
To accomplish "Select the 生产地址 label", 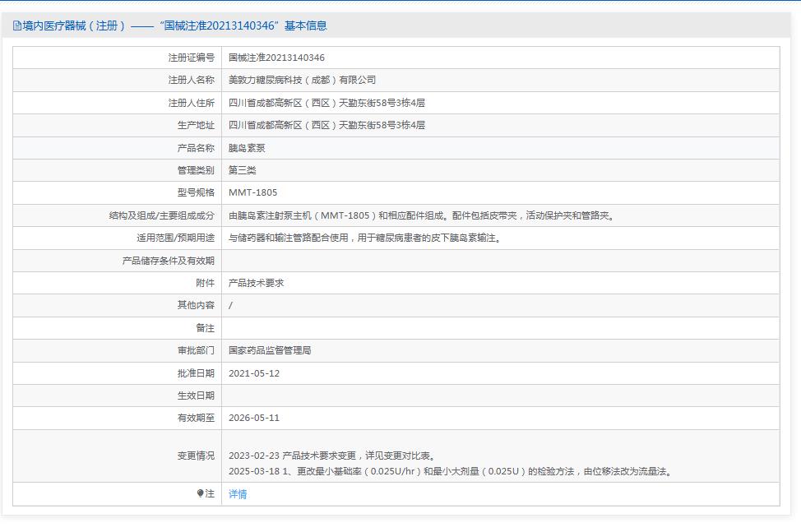I will [196, 125].
